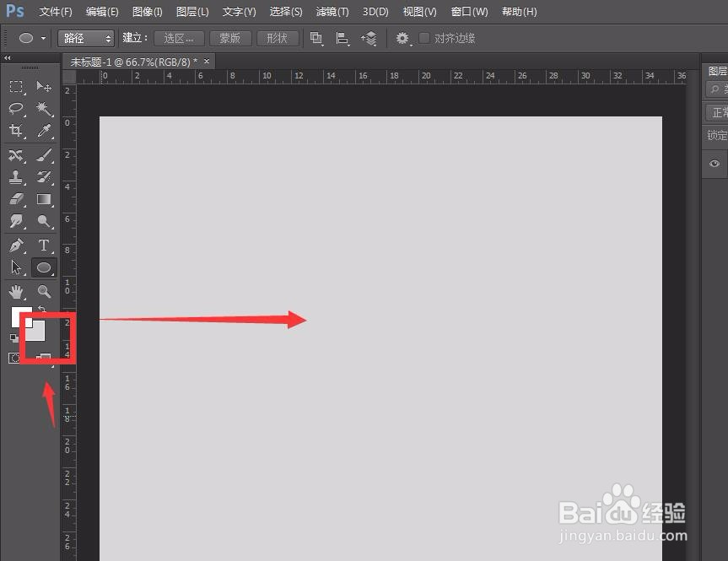Open the ellipse geometry options gear dropdown
The height and width of the screenshot is (561, 728).
402,37
